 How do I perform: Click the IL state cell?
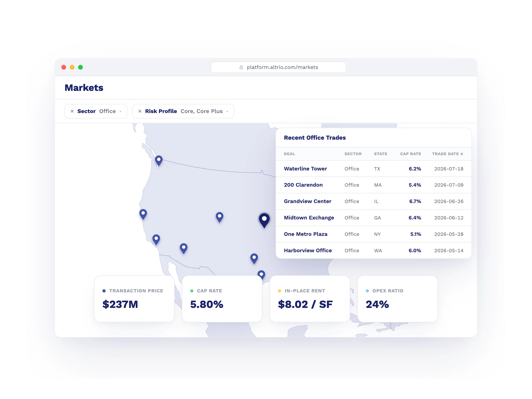376,201
